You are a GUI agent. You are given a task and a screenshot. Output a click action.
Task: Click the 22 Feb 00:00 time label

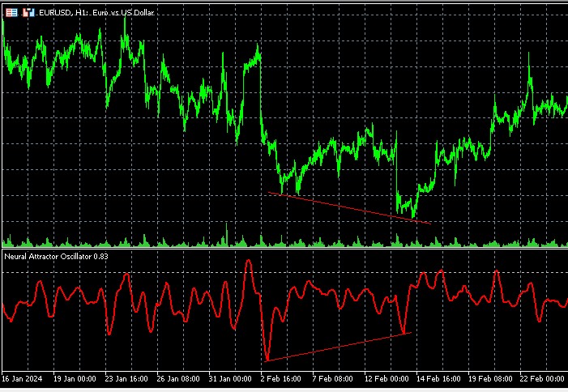tap(542, 379)
